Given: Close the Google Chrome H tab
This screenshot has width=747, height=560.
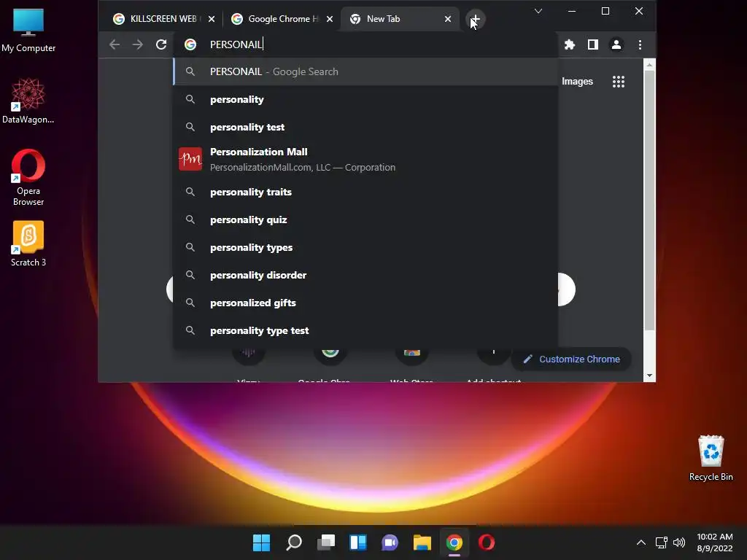Looking at the screenshot, I should coord(330,19).
